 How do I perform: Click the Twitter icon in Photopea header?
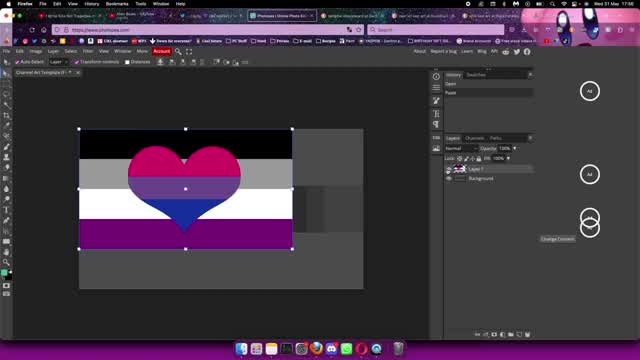click(x=517, y=52)
